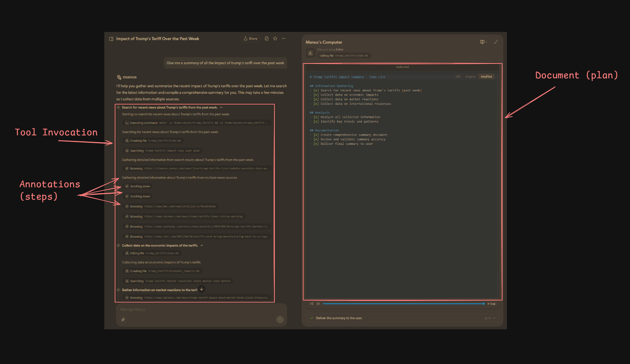The width and height of the screenshot is (630, 364).
Task: Open the files icon next to Share
Action: tap(266, 39)
